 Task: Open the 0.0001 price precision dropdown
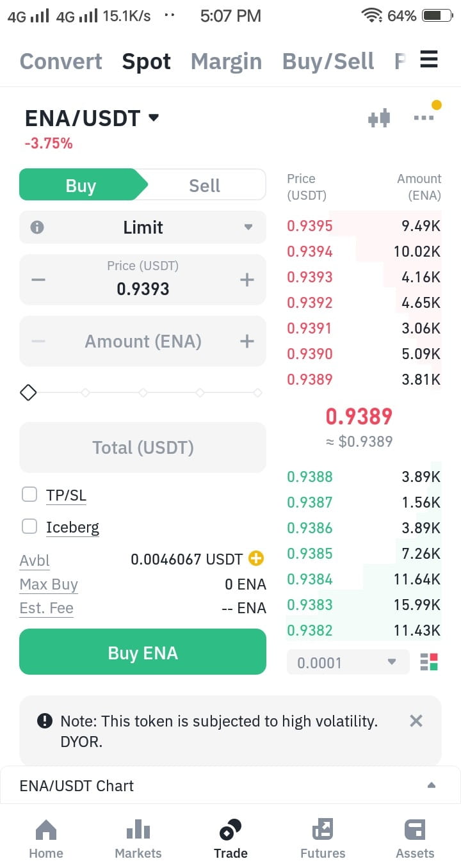click(348, 663)
